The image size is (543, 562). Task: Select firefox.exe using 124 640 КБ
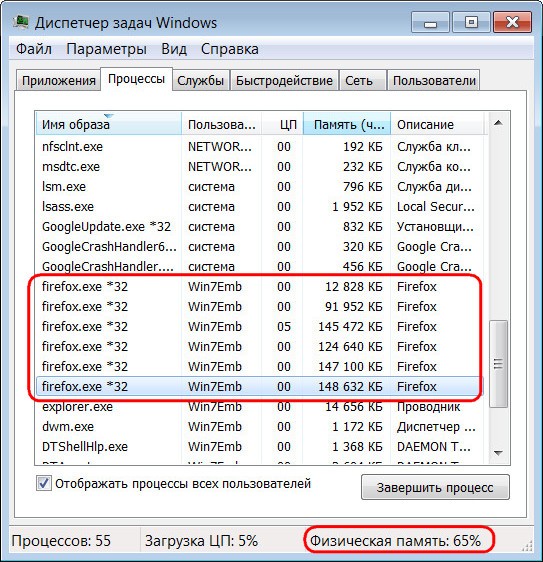pyautogui.click(x=259, y=347)
